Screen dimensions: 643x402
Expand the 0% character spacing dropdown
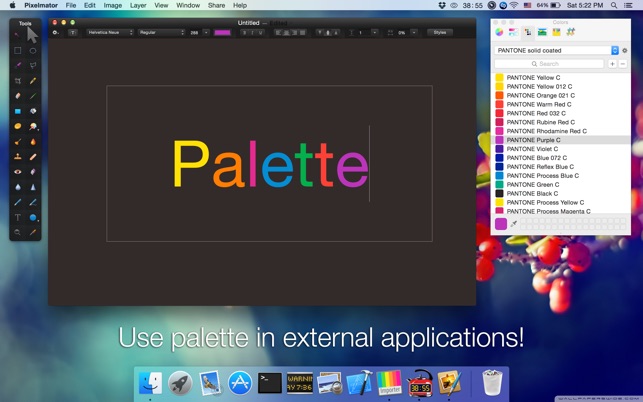tap(414, 32)
